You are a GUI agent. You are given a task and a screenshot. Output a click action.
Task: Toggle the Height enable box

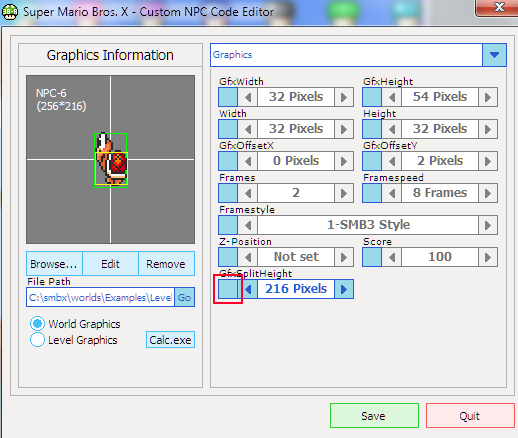[x=372, y=129]
